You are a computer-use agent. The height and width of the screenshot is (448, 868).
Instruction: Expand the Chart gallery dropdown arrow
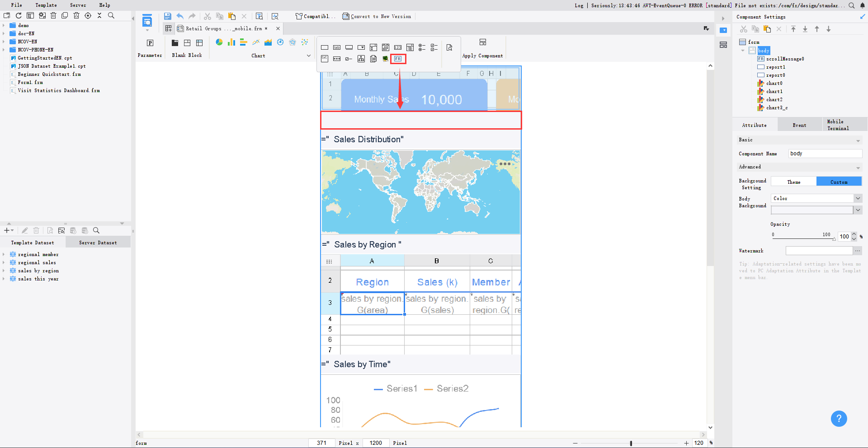[x=309, y=56]
